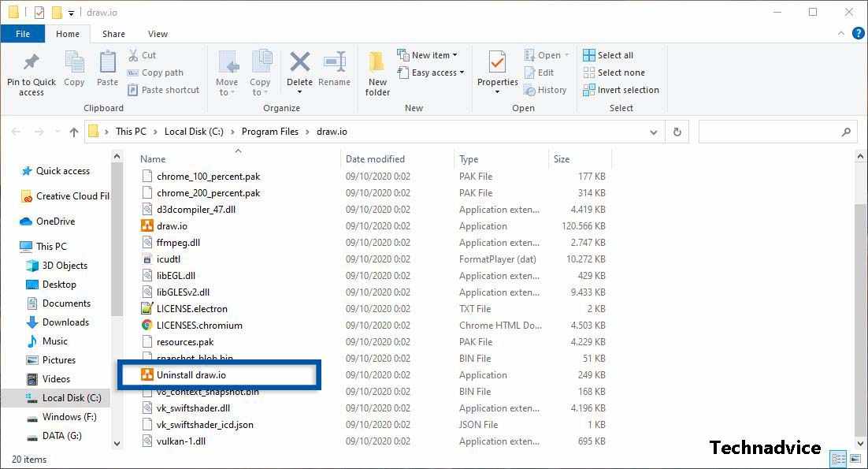This screenshot has height=469, width=868.
Task: Click the Forward navigation arrow
Action: coord(39,132)
